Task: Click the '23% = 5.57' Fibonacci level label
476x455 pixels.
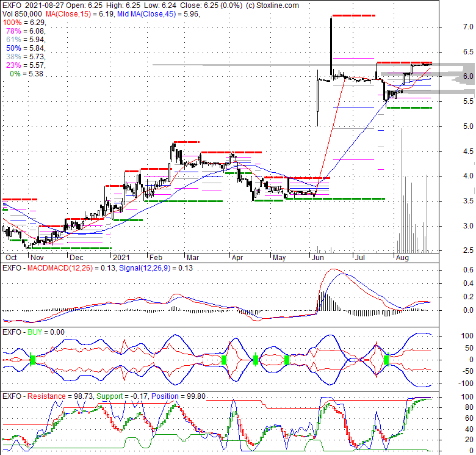Action: 26,65
